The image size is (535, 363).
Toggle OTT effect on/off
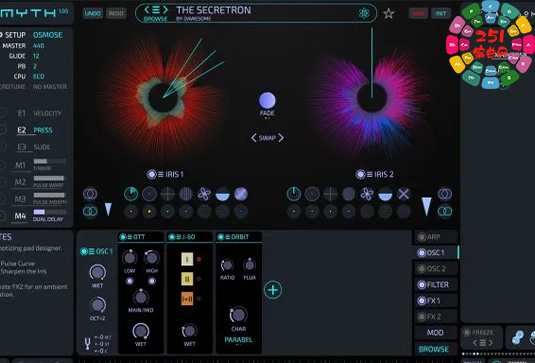pos(123,237)
